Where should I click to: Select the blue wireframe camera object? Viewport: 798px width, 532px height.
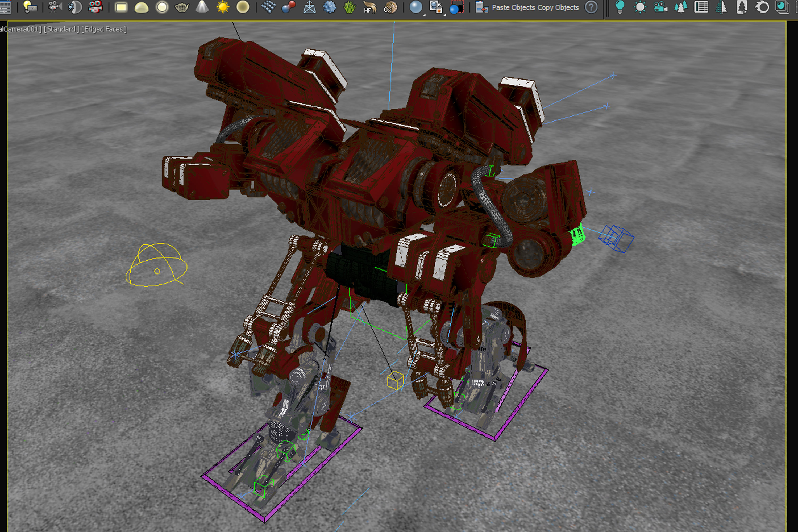[x=616, y=239]
